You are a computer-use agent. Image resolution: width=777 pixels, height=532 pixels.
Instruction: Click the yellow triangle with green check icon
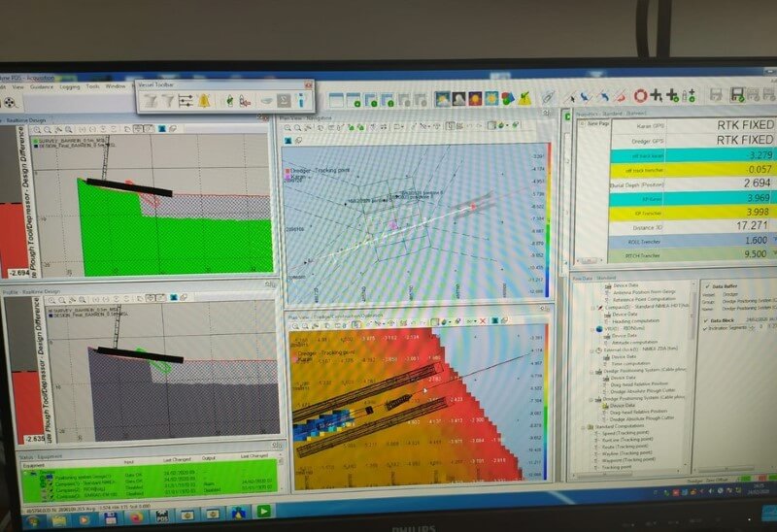[524, 99]
